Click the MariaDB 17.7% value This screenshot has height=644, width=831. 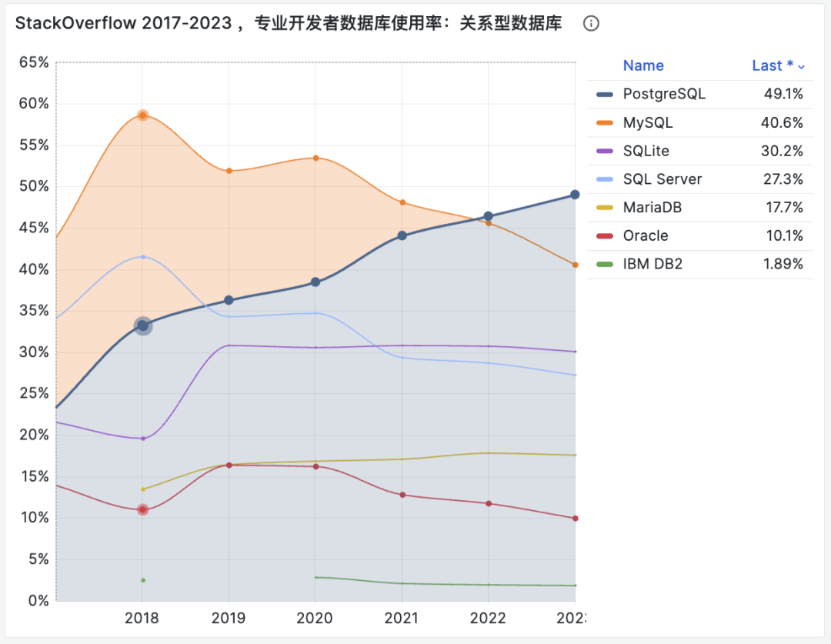(783, 207)
